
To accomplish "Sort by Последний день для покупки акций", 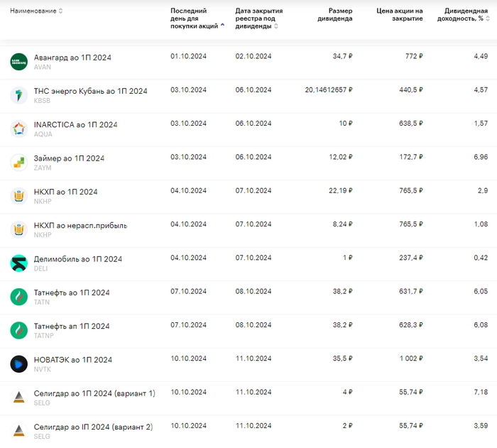I will pyautogui.click(x=194, y=18).
